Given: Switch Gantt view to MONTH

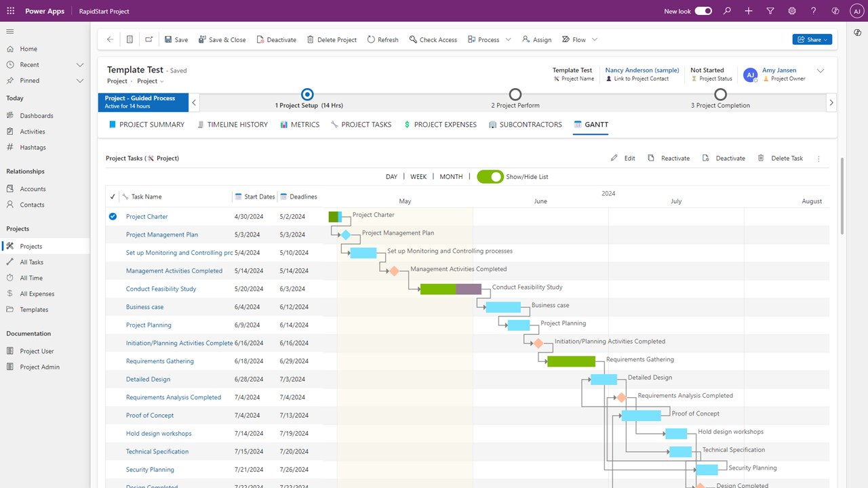Looking at the screenshot, I should (x=451, y=177).
